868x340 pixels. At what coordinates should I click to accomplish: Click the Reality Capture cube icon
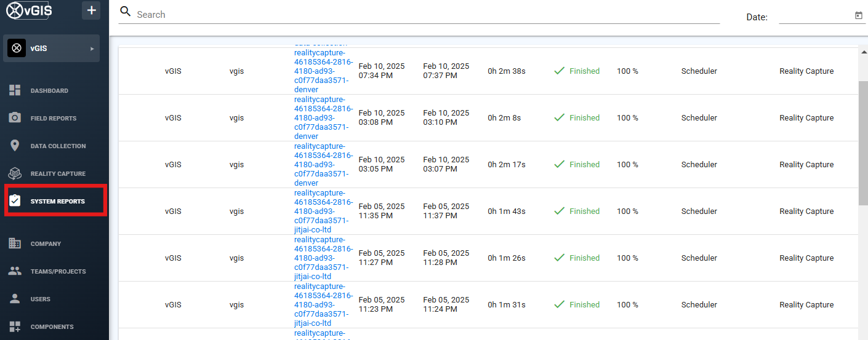pyautogui.click(x=15, y=173)
